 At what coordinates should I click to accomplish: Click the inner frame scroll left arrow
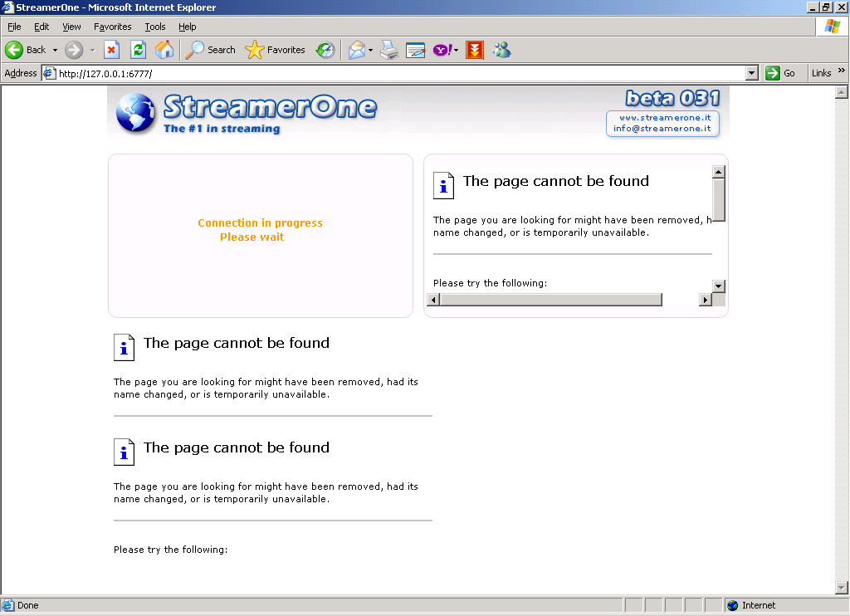click(433, 300)
